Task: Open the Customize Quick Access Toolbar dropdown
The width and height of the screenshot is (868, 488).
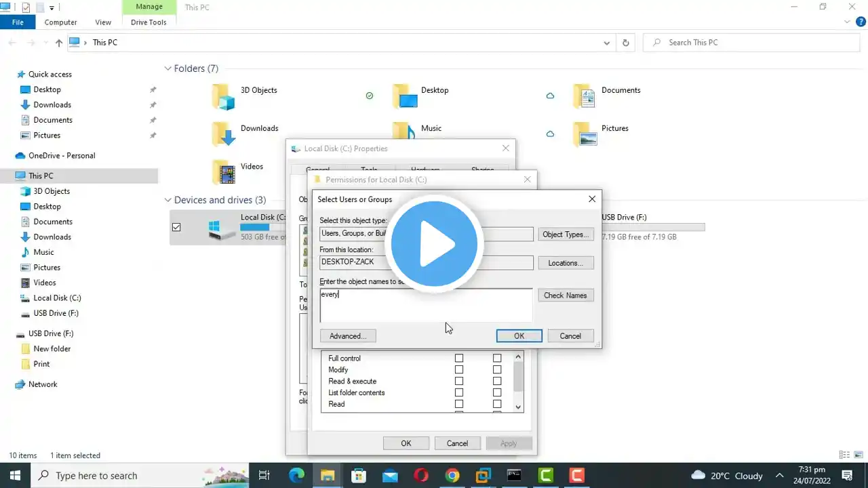Action: point(52,8)
